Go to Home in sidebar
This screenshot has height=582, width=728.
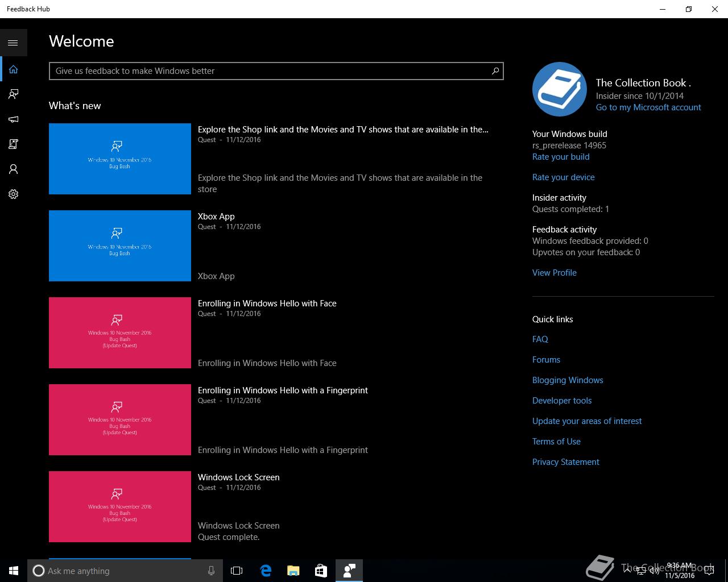(x=13, y=69)
